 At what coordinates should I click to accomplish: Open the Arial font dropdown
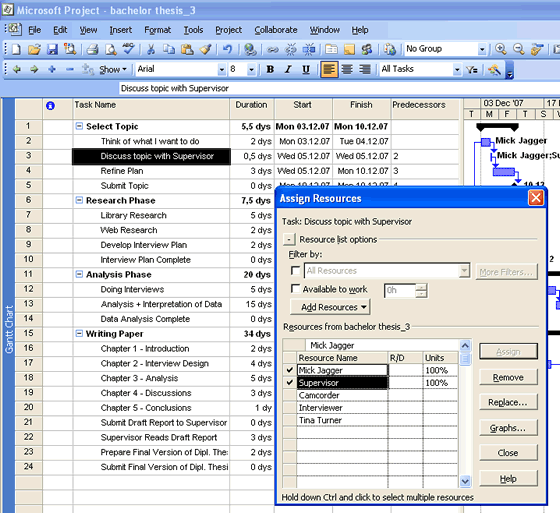point(222,69)
